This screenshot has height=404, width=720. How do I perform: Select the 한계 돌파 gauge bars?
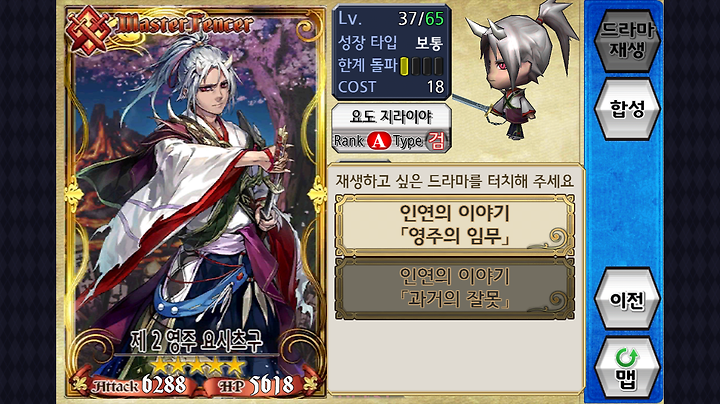click(422, 66)
